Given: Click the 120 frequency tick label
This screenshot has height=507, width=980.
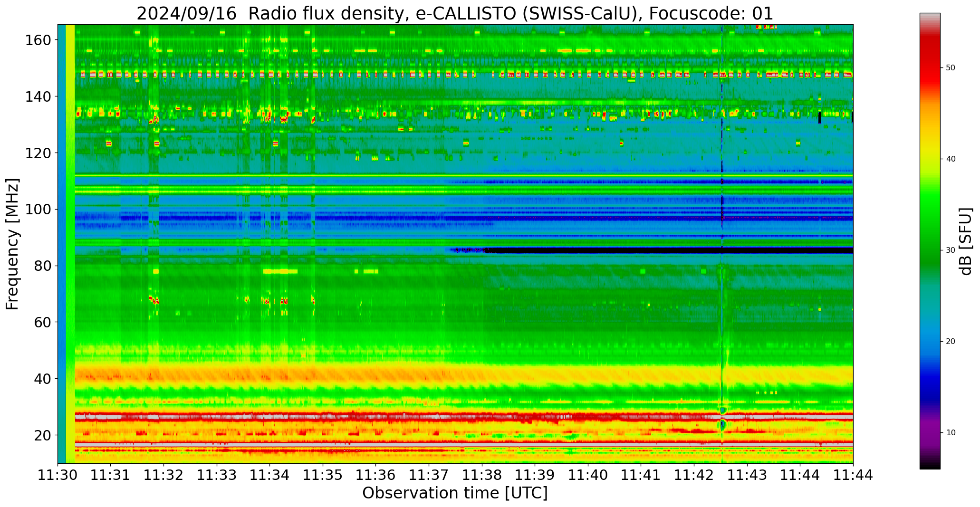Looking at the screenshot, I should (38, 153).
